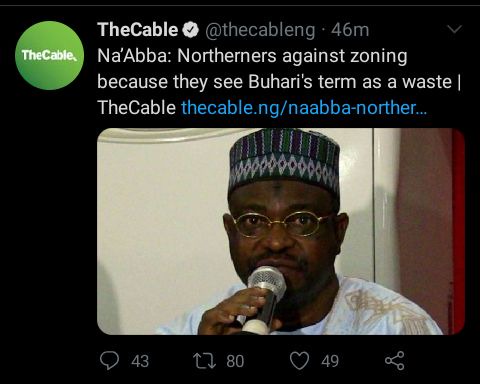Screen dimensions: 480x384
Task: Click the bold TheCable display name
Action: pos(138,30)
